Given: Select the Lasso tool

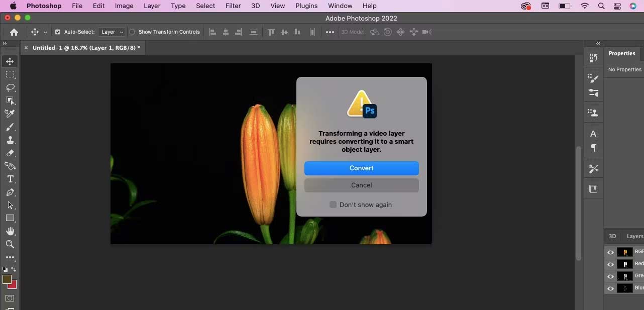Looking at the screenshot, I should pos(10,87).
